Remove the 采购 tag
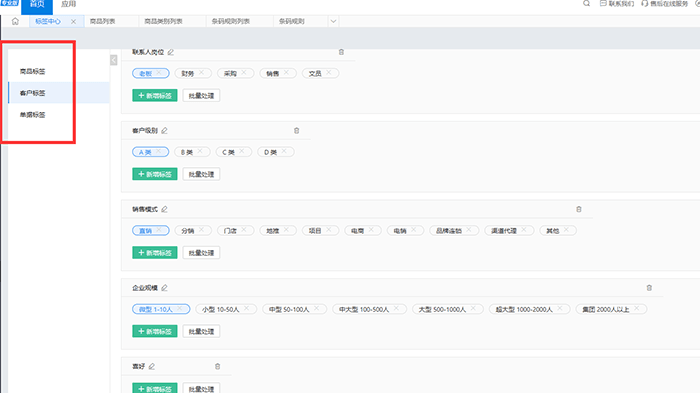700x393 pixels. pyautogui.click(x=244, y=73)
